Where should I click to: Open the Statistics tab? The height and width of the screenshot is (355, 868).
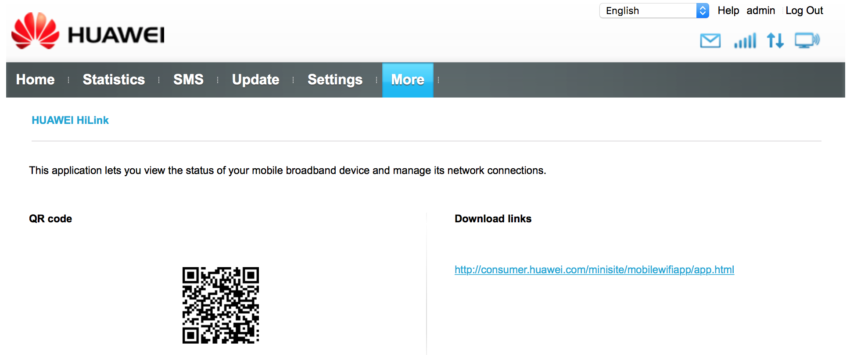[114, 80]
